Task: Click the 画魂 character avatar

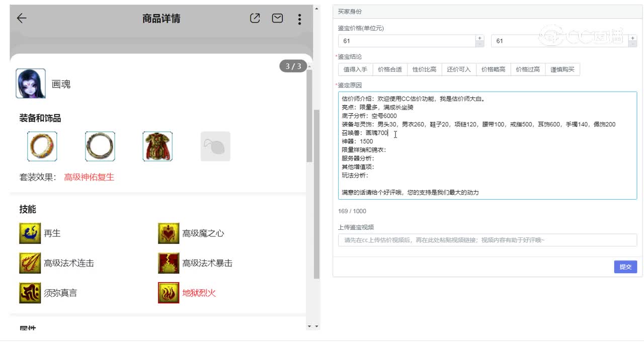Action: tap(30, 83)
